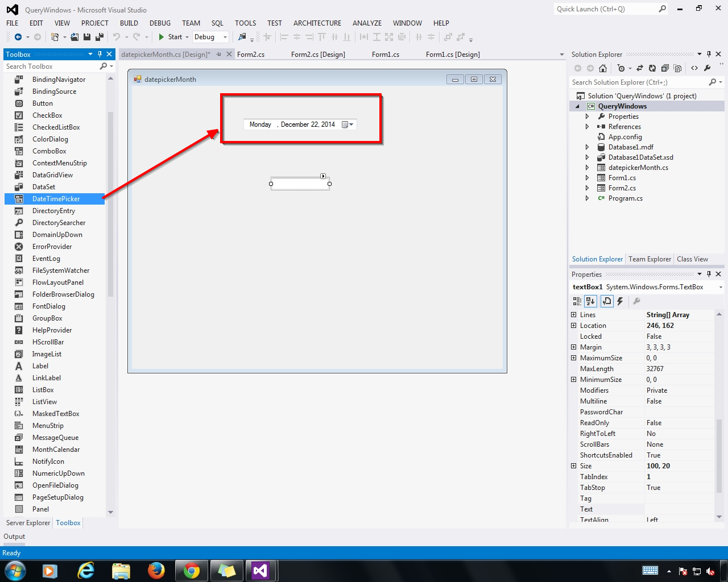Click the Pending Changes Filter clock icon

(621, 68)
